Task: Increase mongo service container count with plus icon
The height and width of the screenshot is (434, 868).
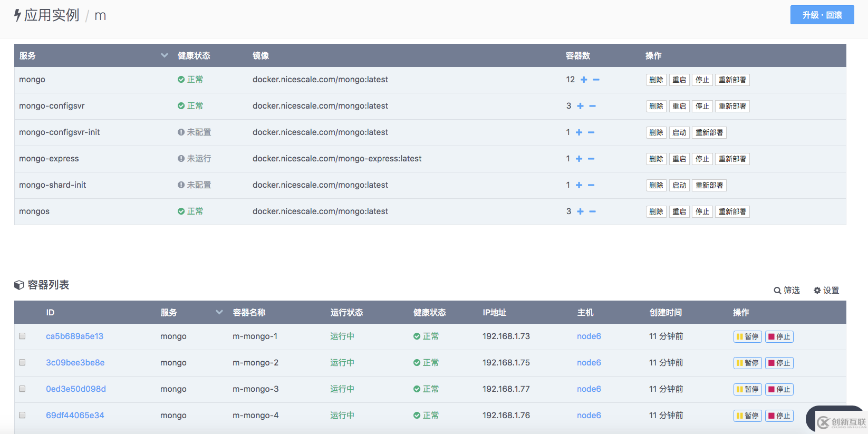Action: click(x=584, y=80)
